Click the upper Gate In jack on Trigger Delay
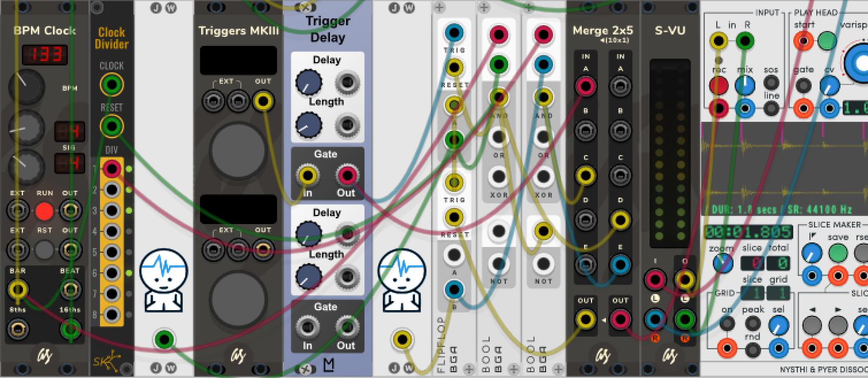Image resolution: width=868 pixels, height=378 pixels. 307,175
